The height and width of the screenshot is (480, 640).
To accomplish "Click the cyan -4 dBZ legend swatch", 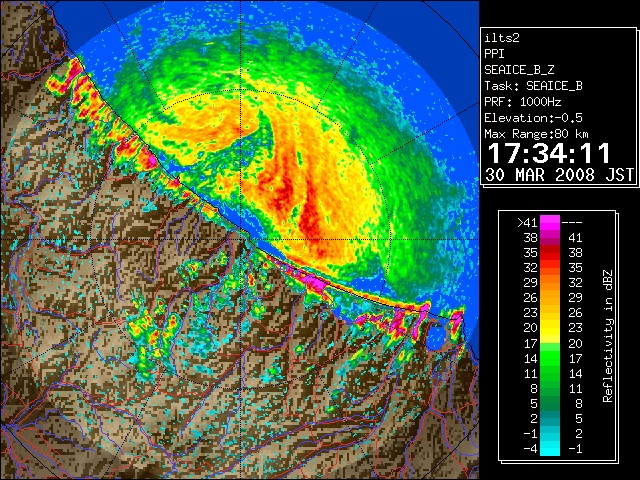I will [550, 448].
